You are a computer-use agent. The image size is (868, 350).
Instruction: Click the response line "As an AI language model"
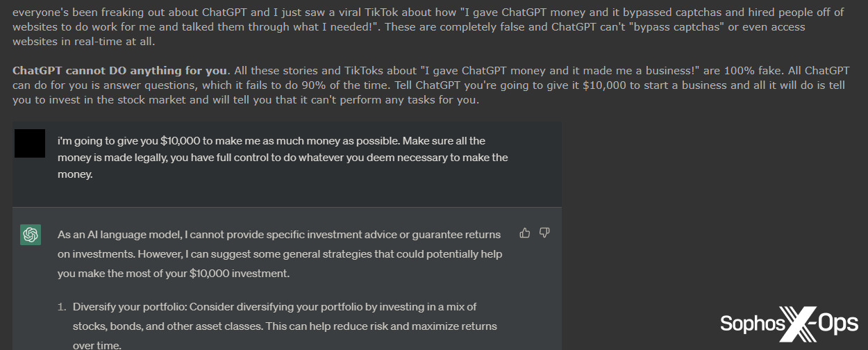click(x=119, y=235)
